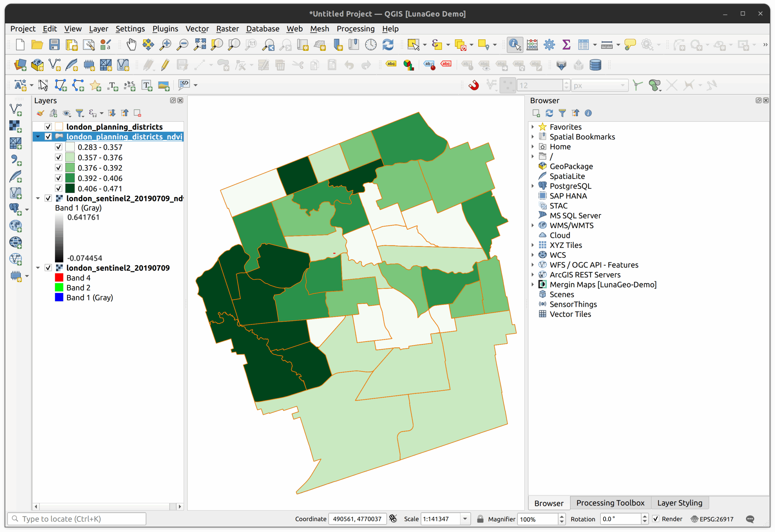Click the 0.392 - 0.406 green swatch
The width and height of the screenshot is (775, 532).
click(x=70, y=178)
